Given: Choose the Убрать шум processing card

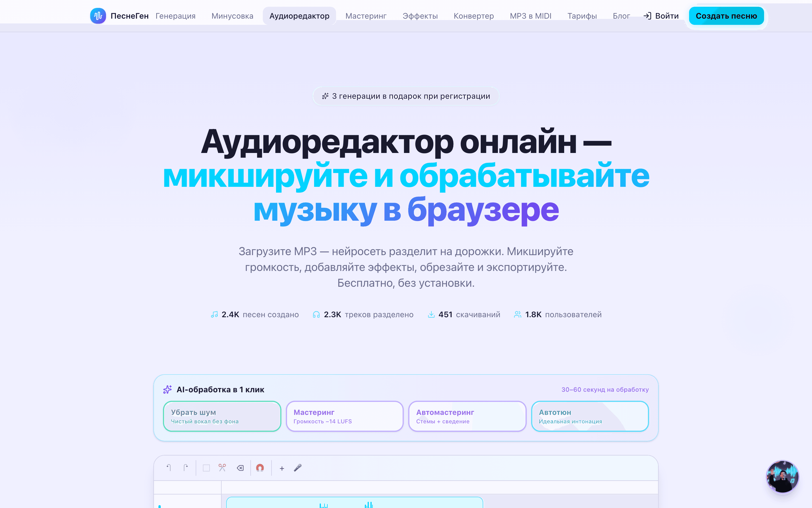Looking at the screenshot, I should [x=222, y=416].
